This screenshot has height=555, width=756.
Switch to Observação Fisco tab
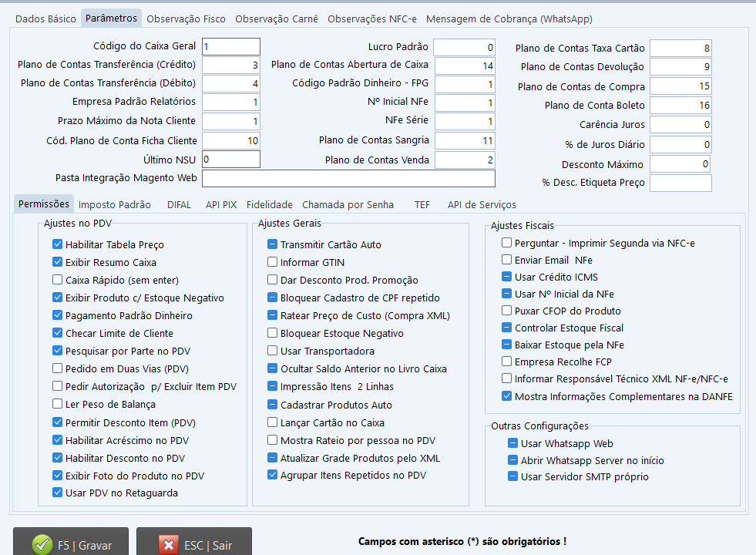click(x=186, y=18)
